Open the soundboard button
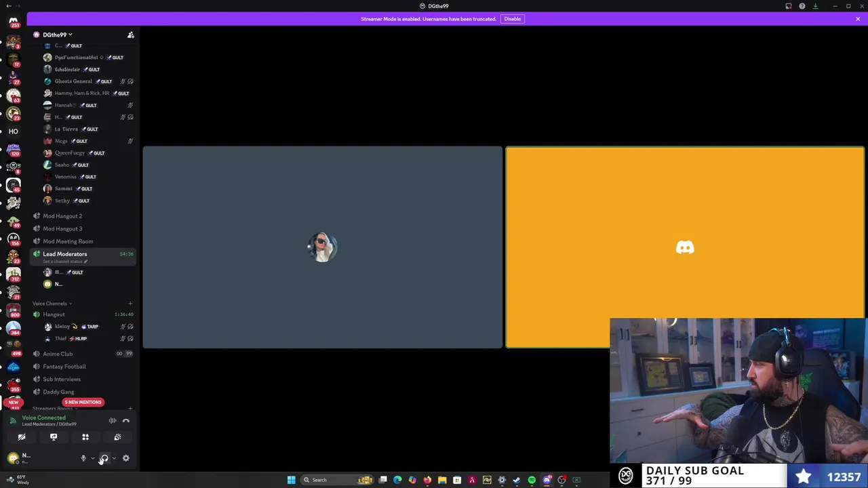 117,437
